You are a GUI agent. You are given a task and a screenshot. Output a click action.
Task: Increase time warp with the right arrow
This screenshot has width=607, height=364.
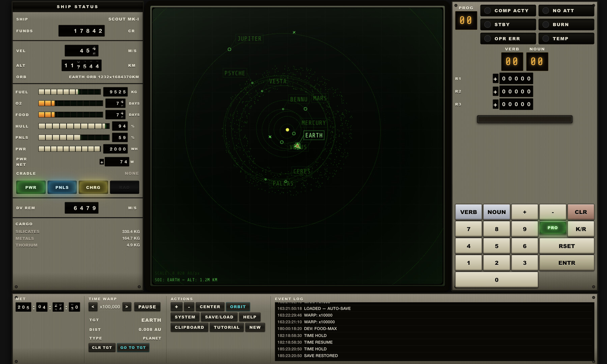pyautogui.click(x=126, y=307)
